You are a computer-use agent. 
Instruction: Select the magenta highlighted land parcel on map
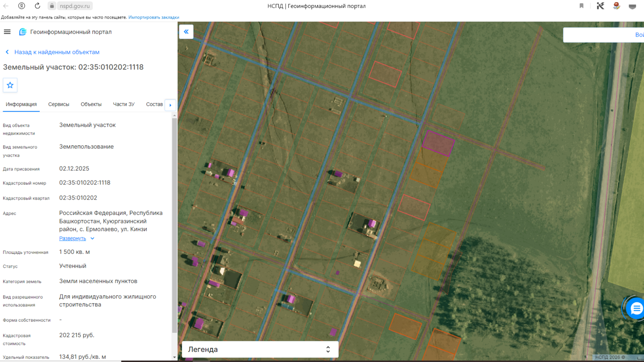point(438,143)
